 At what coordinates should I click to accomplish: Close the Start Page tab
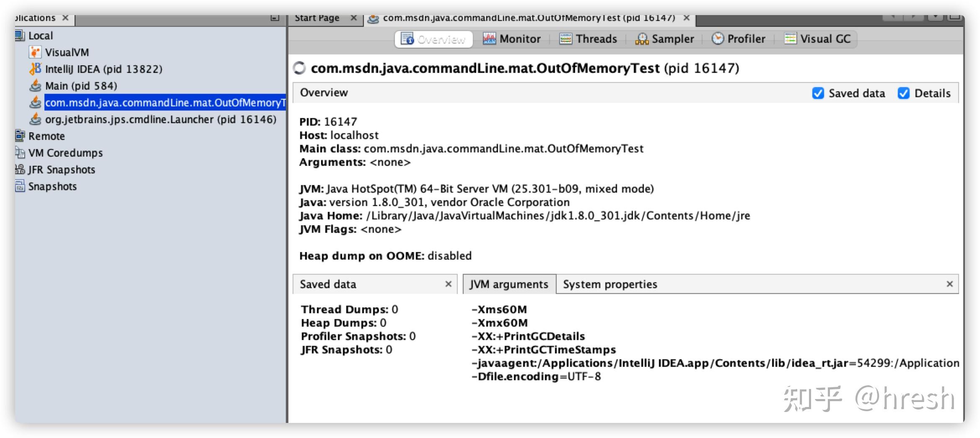tap(354, 18)
